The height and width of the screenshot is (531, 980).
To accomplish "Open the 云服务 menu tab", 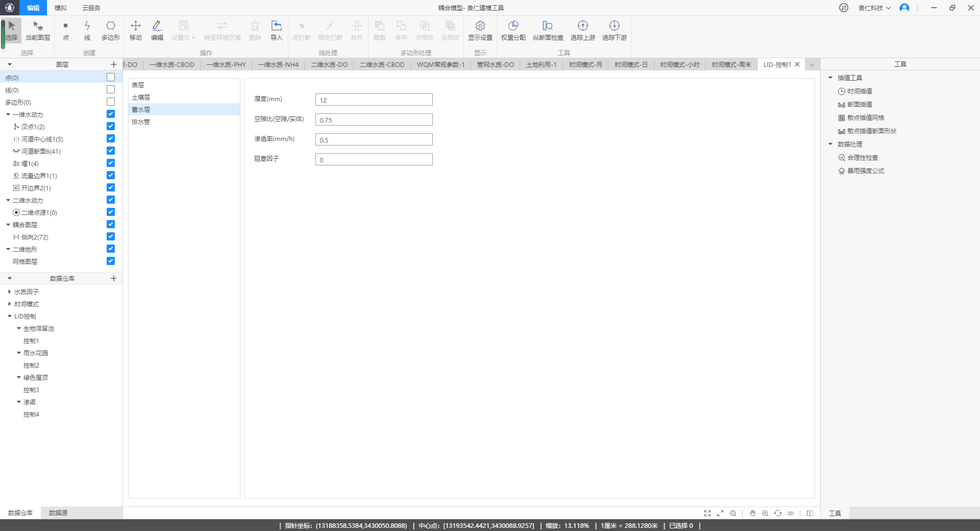I will click(x=91, y=8).
